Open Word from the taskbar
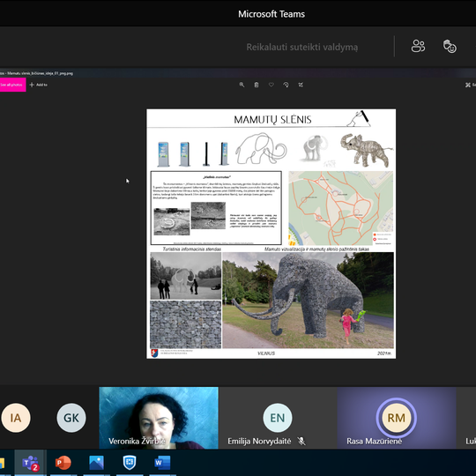Image resolution: width=476 pixels, height=476 pixels. pyautogui.click(x=162, y=463)
